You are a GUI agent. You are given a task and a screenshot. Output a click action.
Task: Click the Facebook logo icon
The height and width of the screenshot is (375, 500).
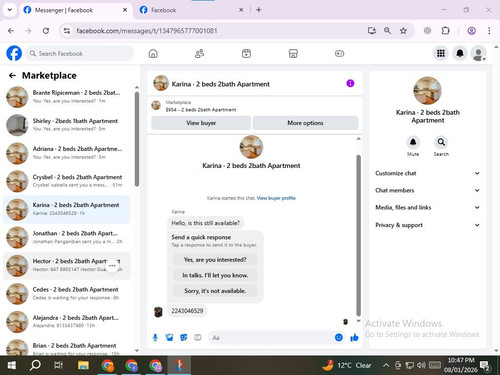14,53
